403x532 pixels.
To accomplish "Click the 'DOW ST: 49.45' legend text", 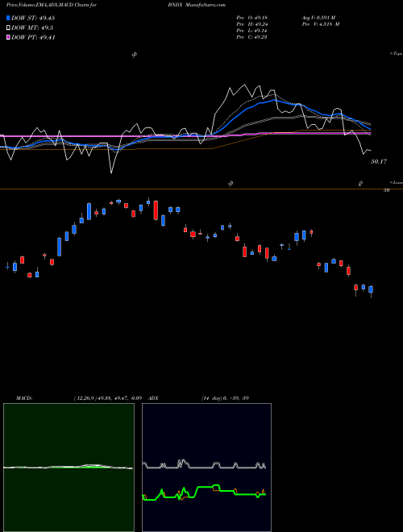I will [33, 18].
